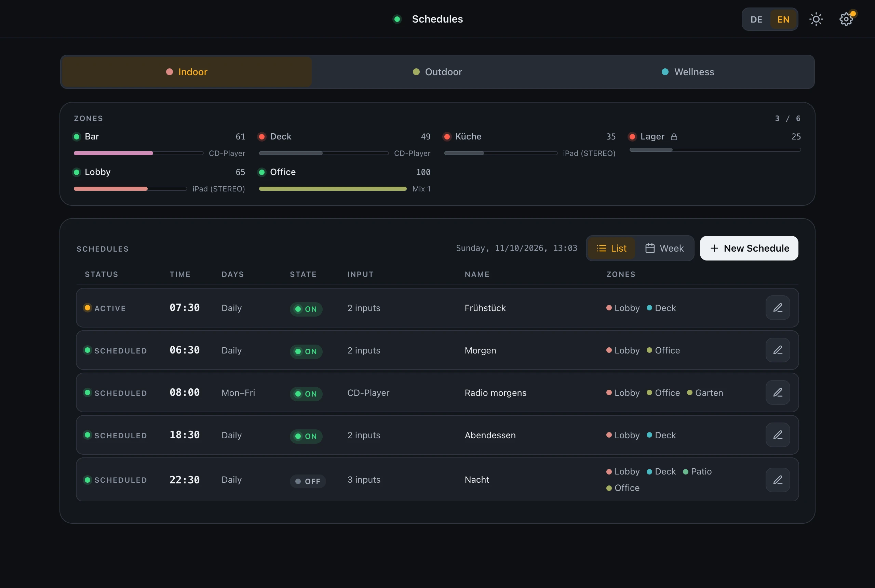
Task: Click the lock icon next to Lager
Action: click(674, 137)
